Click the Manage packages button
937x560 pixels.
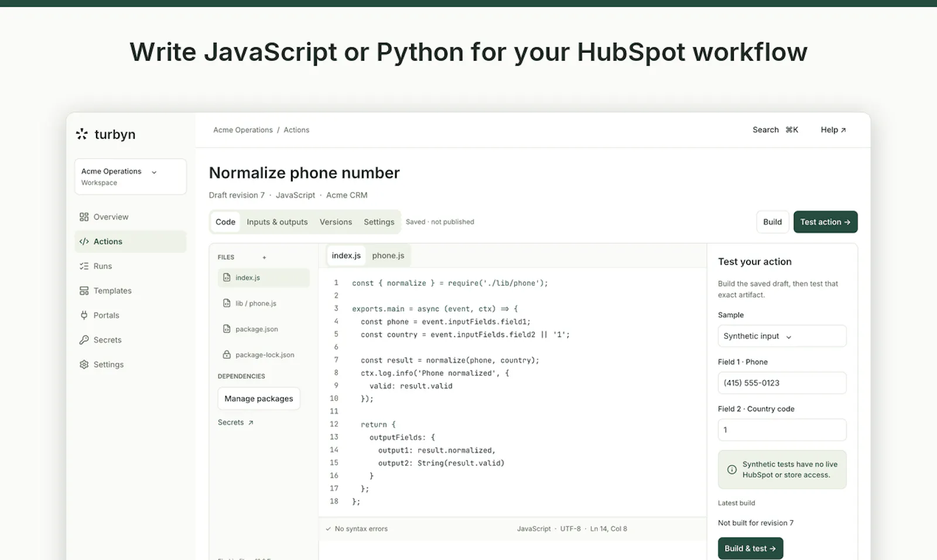pyautogui.click(x=259, y=398)
